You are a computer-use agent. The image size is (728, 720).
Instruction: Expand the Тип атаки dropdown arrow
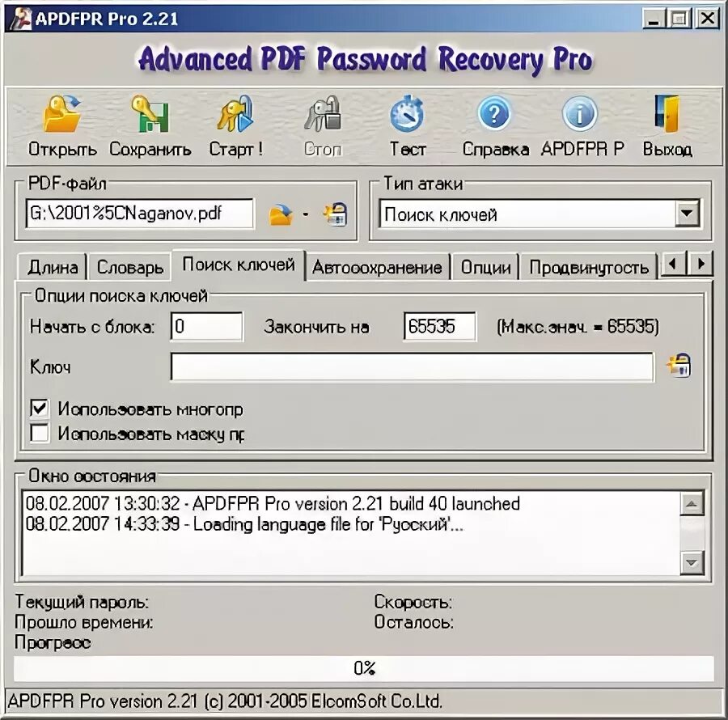pos(688,214)
